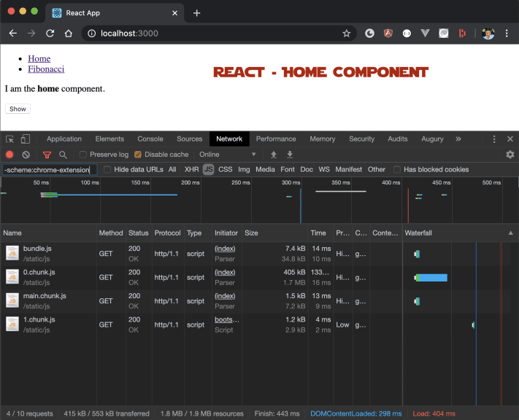The image size is (519, 420).
Task: Open the (index) initiator for bundle.js
Action: [225, 249]
